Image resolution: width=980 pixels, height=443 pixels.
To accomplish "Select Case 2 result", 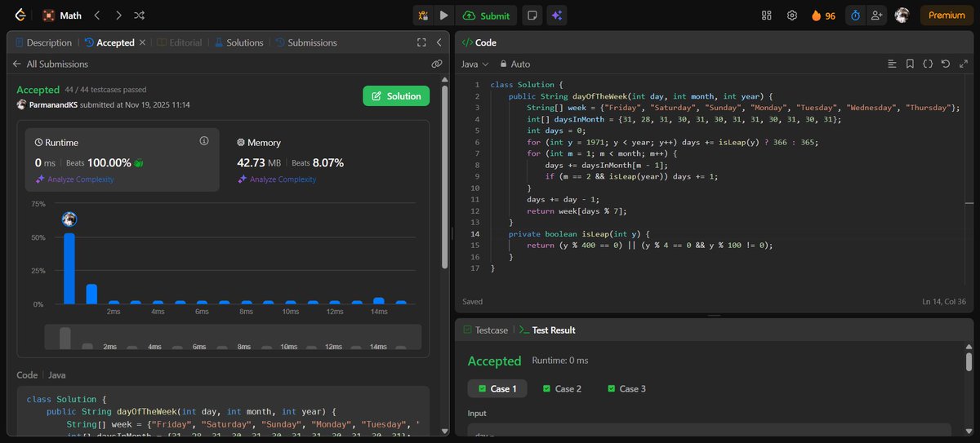I will (x=562, y=389).
